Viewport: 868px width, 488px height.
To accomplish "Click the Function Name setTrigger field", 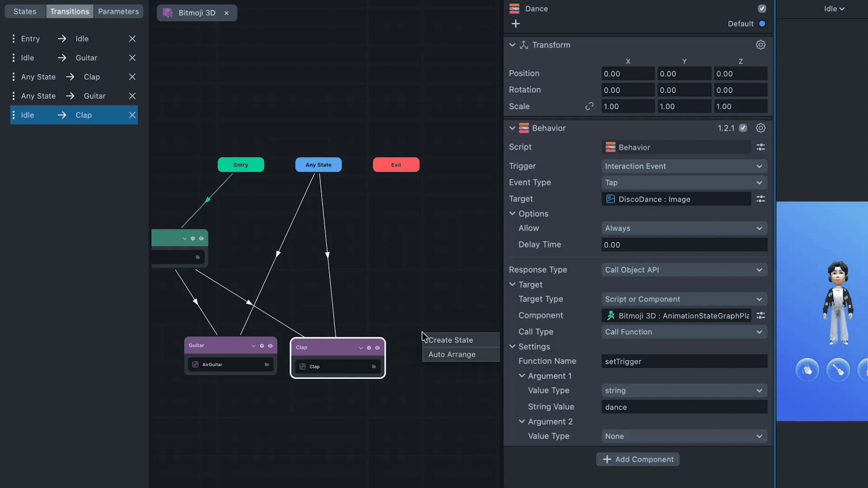I will (684, 361).
